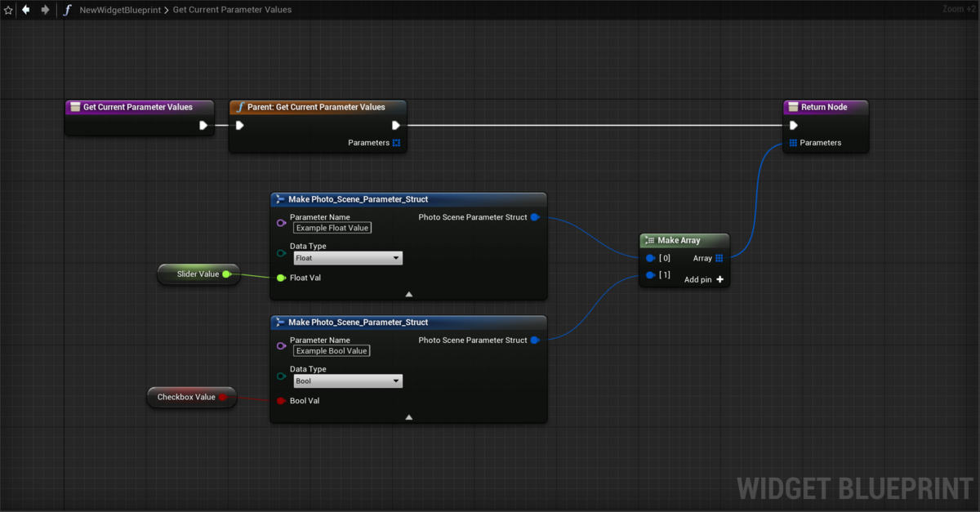
Task: Click the red Checkbox Value output pin
Action: coord(224,397)
